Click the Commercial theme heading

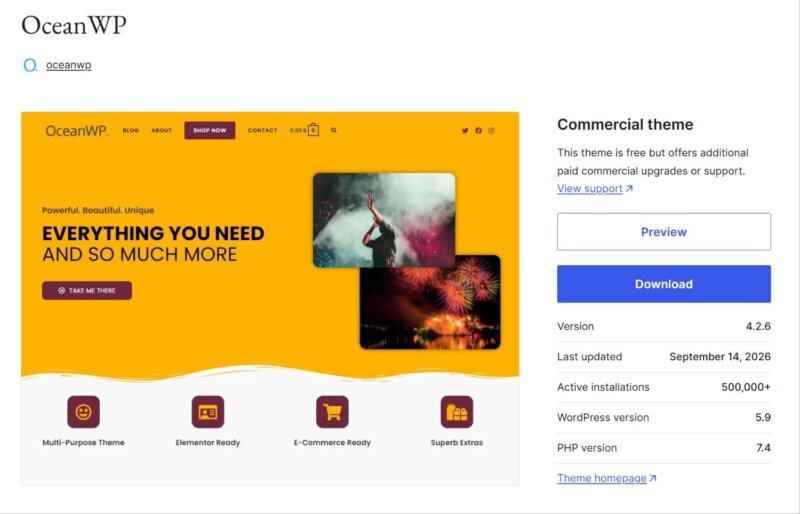tap(625, 125)
